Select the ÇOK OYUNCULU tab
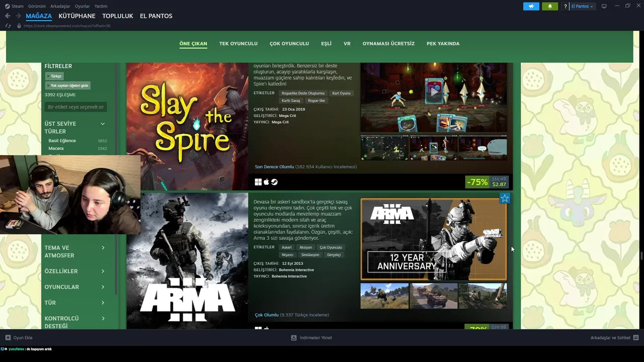644x362 pixels. click(x=289, y=44)
